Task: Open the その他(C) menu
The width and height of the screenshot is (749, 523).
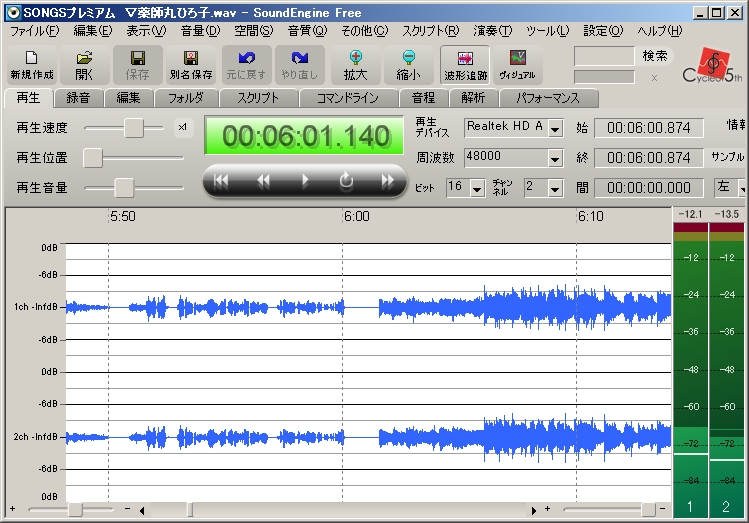Action: pyautogui.click(x=364, y=31)
